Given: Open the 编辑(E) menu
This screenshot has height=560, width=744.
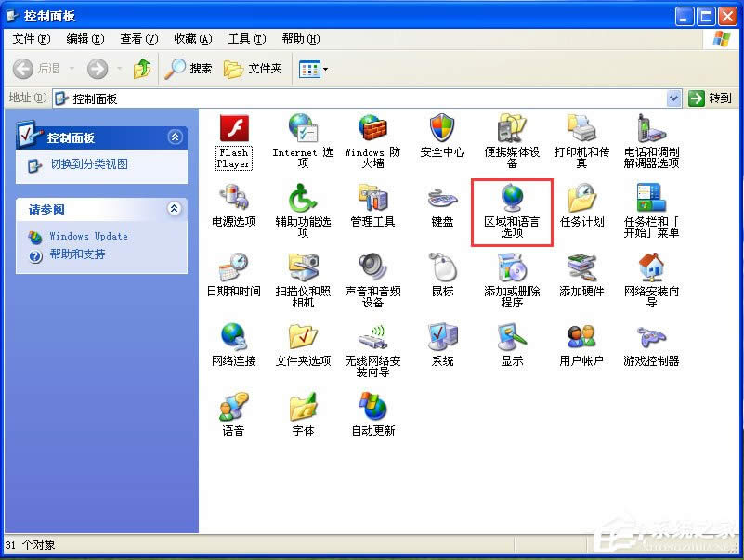Looking at the screenshot, I should pos(85,38).
